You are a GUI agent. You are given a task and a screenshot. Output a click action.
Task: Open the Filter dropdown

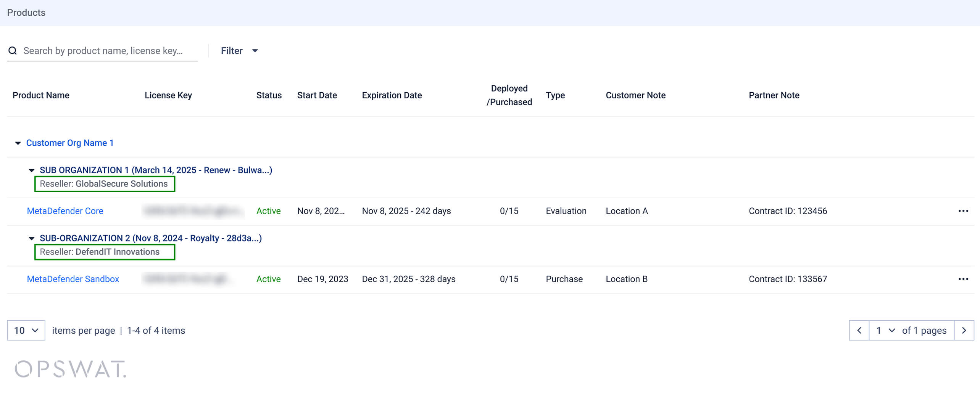(x=239, y=51)
